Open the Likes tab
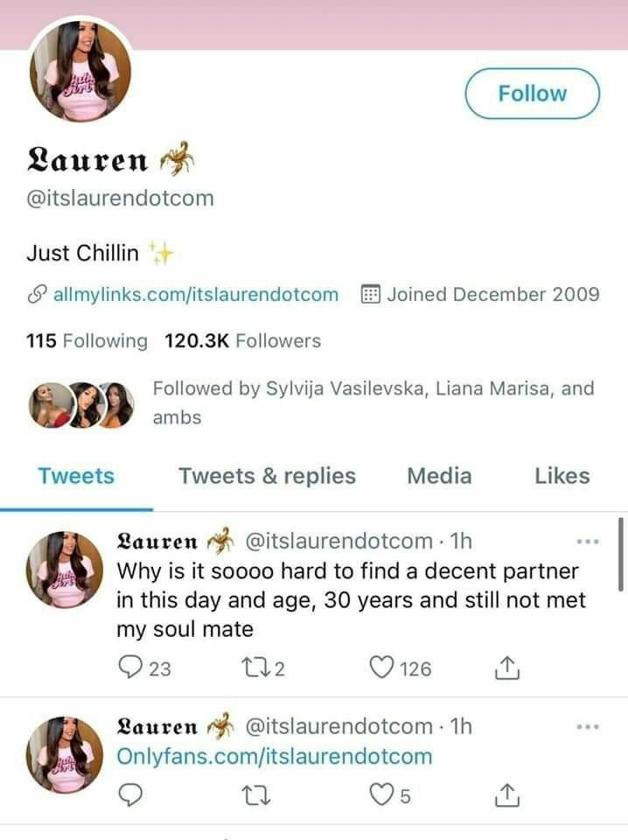This screenshot has width=628, height=840. click(x=562, y=476)
